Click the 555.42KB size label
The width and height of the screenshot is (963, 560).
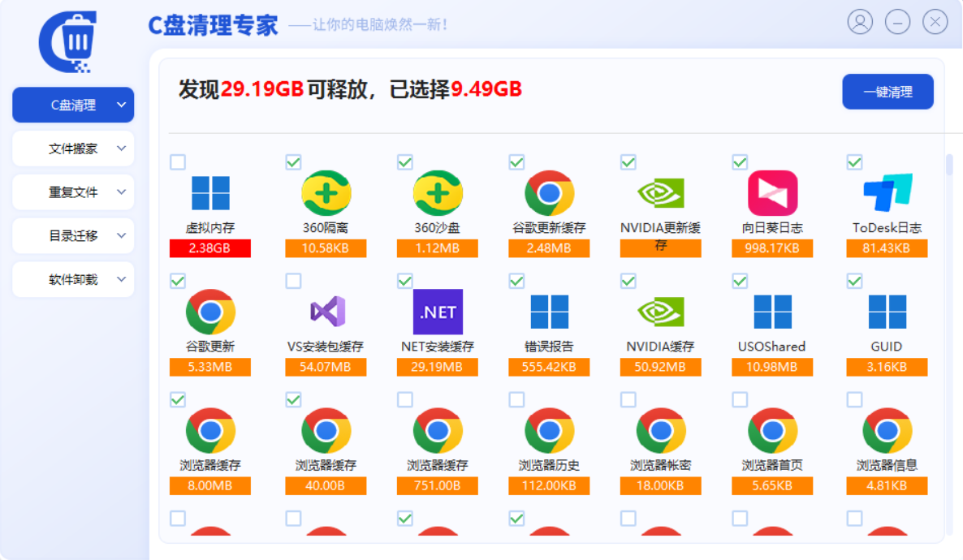pyautogui.click(x=549, y=367)
